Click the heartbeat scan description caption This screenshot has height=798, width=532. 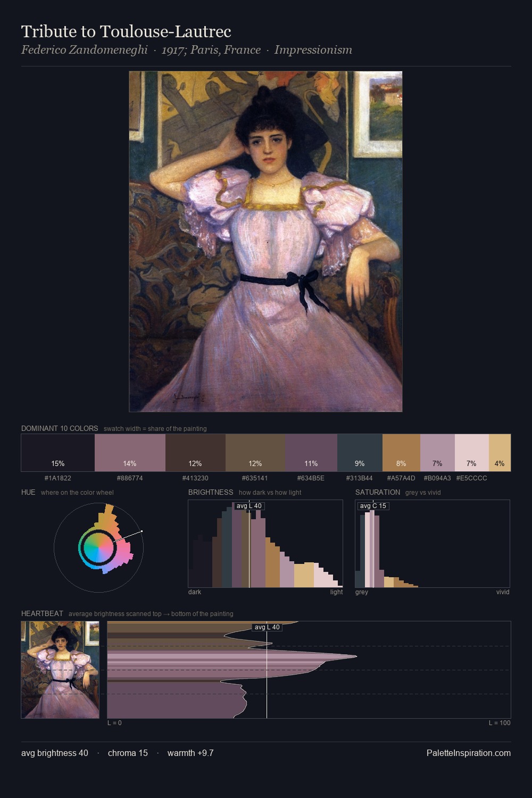[151, 614]
